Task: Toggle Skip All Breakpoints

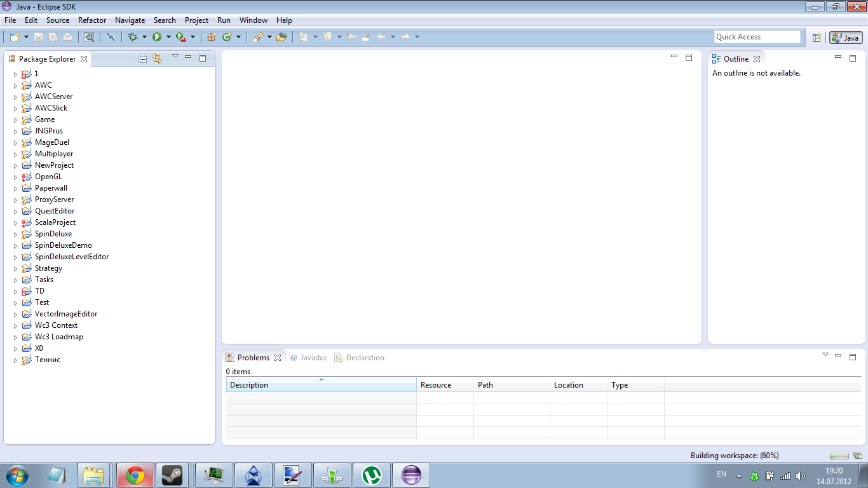Action: [x=111, y=37]
